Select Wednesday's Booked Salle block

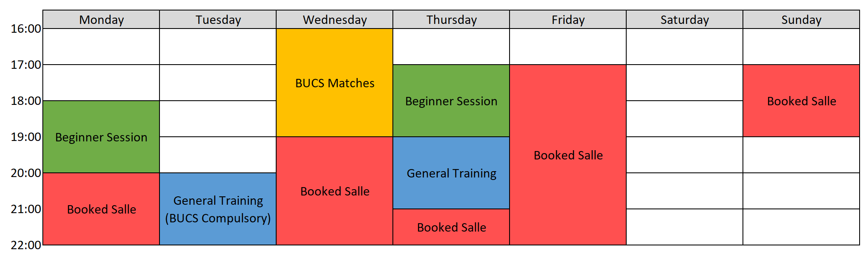[335, 191]
